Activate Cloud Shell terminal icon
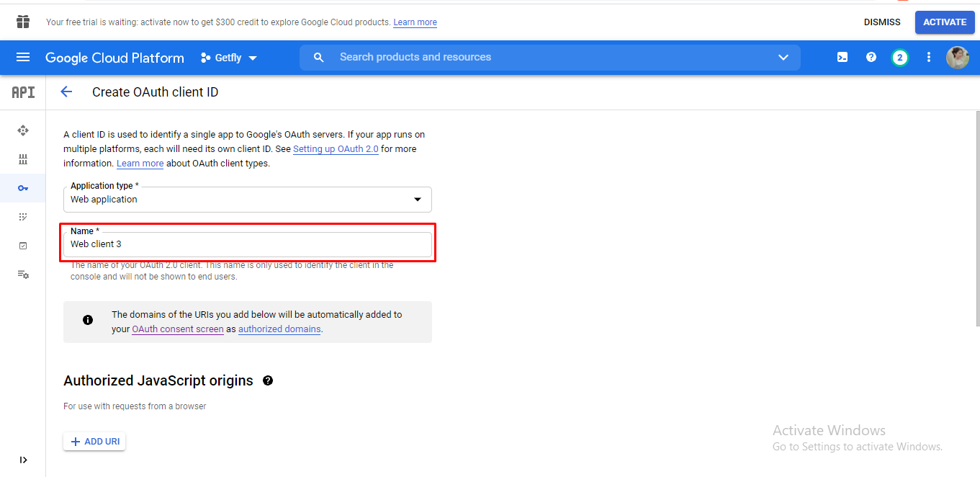This screenshot has height=477, width=980. [x=842, y=58]
